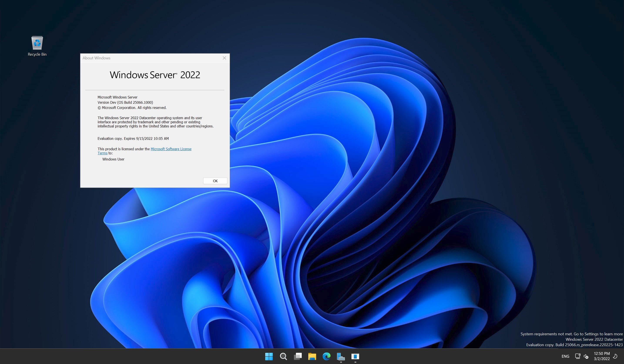Image resolution: width=624 pixels, height=364 pixels.
Task: Open the clock and date flyout
Action: click(x=602, y=356)
